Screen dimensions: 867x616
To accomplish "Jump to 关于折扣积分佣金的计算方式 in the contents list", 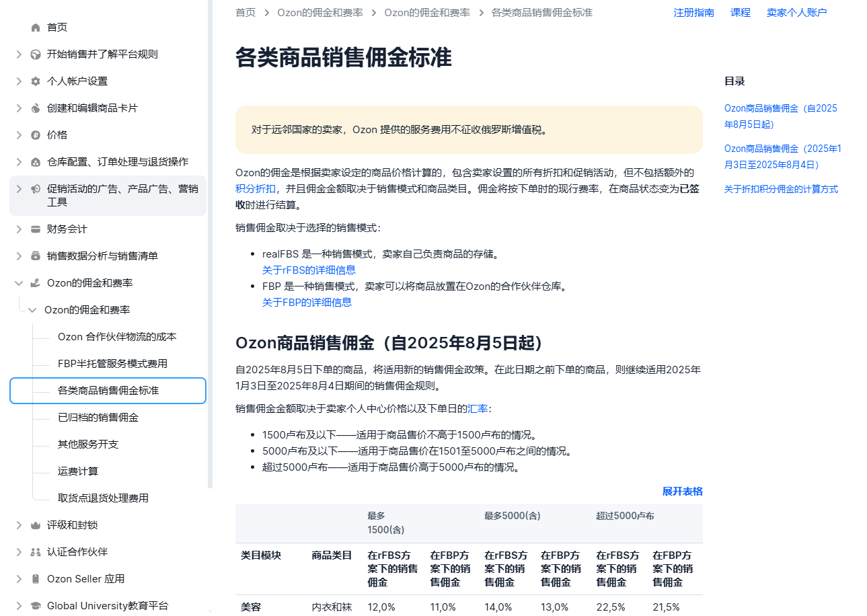I will coord(781,190).
